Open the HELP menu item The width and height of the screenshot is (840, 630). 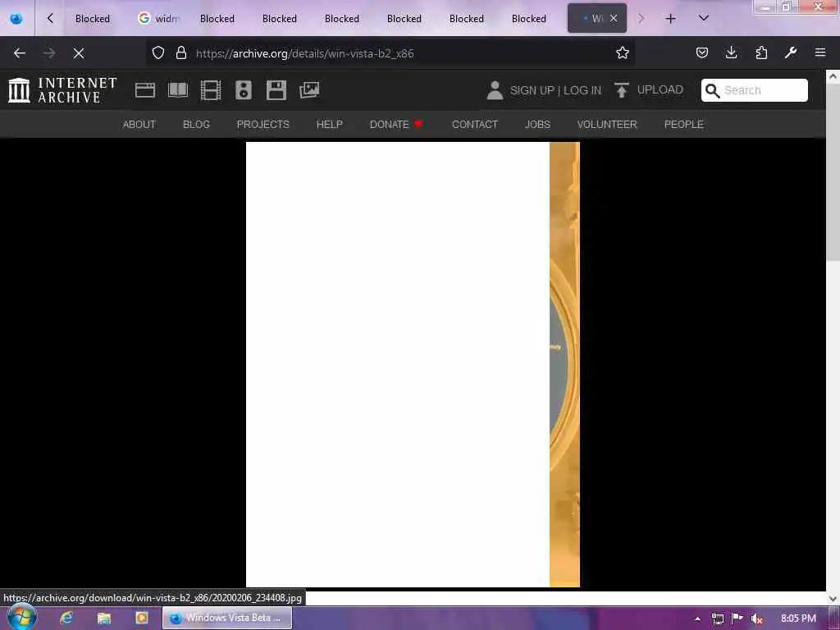pyautogui.click(x=330, y=125)
